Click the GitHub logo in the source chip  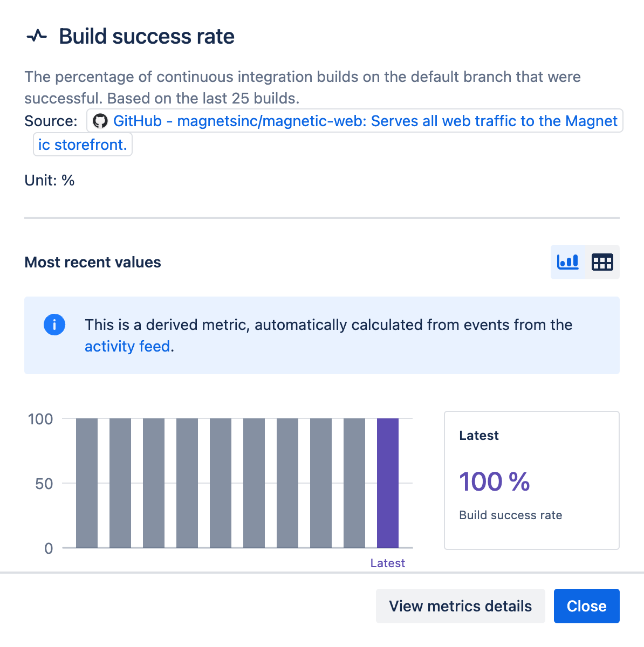pyautogui.click(x=100, y=121)
